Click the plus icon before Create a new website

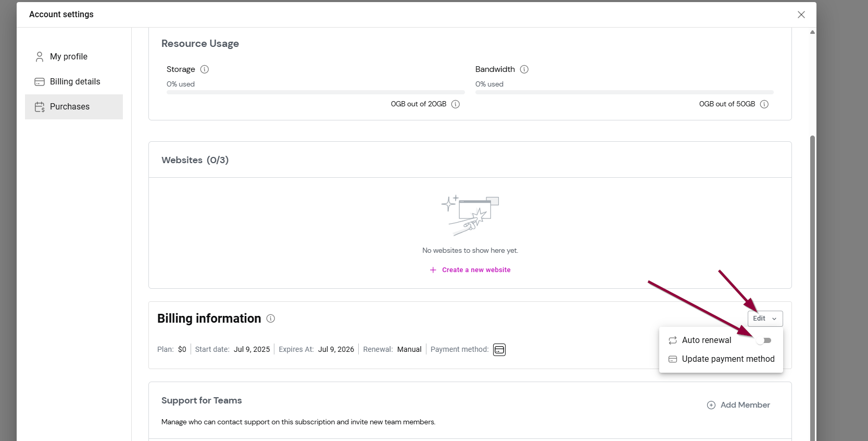click(433, 270)
